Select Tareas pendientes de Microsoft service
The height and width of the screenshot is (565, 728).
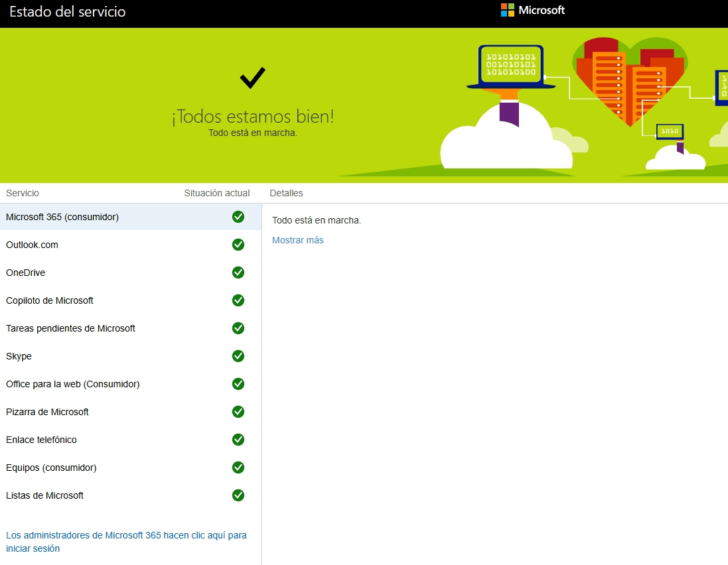click(131, 328)
